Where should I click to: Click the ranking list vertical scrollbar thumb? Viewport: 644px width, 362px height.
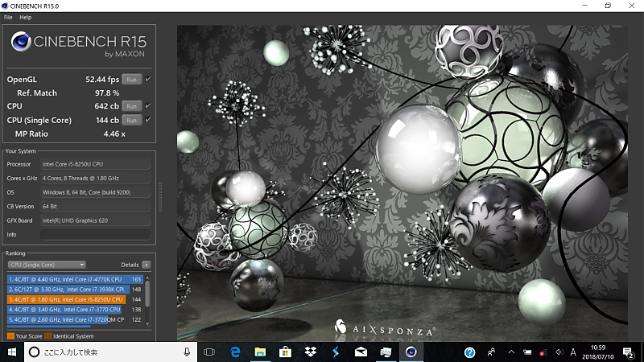(x=147, y=294)
